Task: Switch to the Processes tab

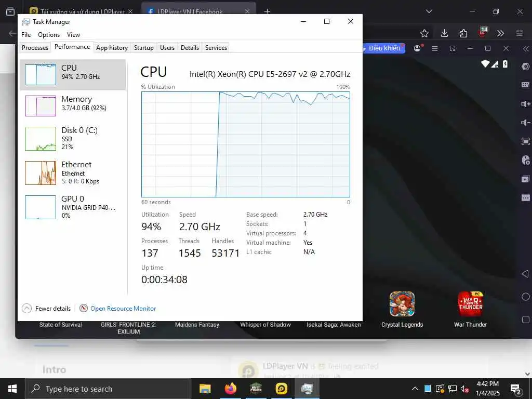Action: [x=35, y=47]
